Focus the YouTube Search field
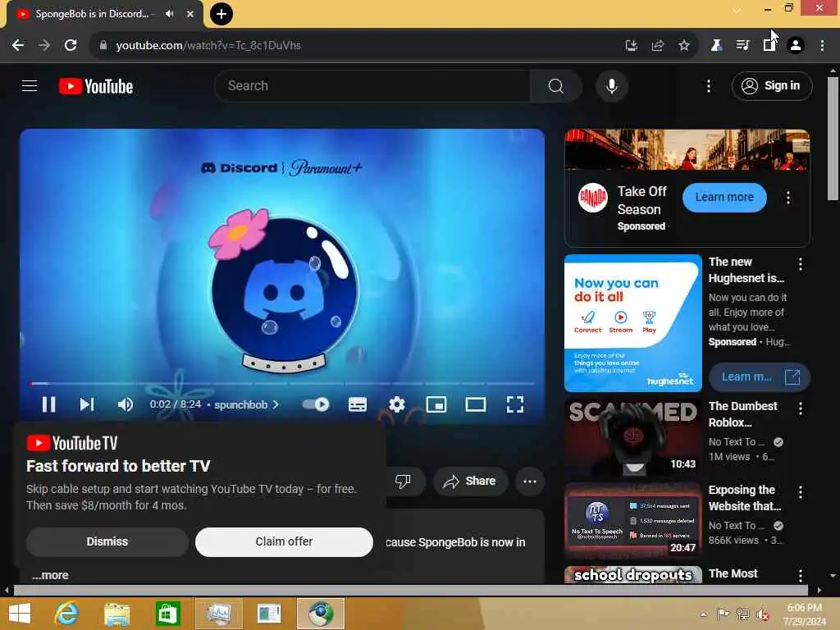Viewport: 840px width, 630px height. (x=372, y=85)
